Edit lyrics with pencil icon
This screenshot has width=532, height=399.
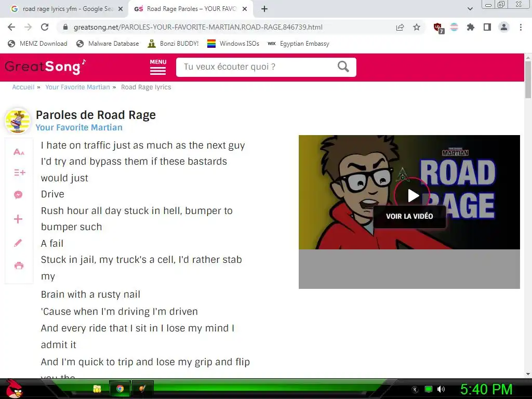pyautogui.click(x=18, y=243)
